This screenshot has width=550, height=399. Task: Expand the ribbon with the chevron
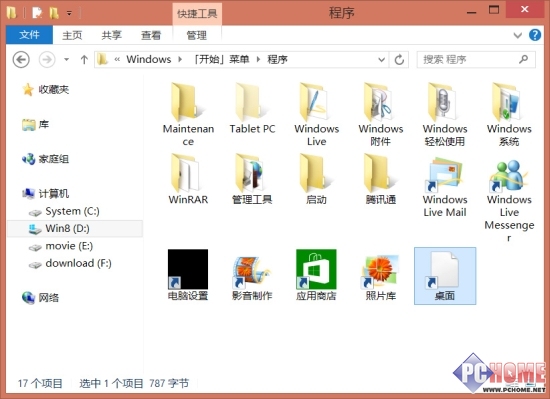click(517, 35)
